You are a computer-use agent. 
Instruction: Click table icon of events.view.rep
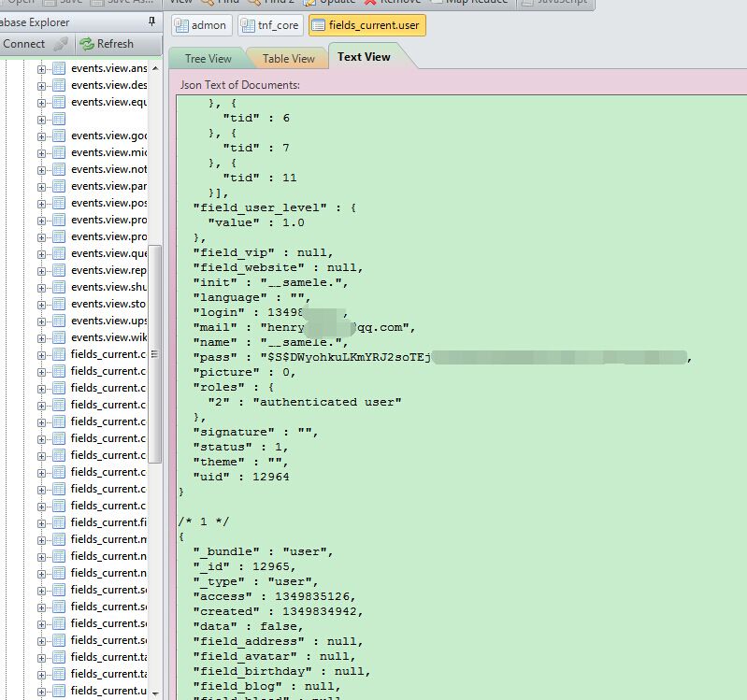click(59, 270)
